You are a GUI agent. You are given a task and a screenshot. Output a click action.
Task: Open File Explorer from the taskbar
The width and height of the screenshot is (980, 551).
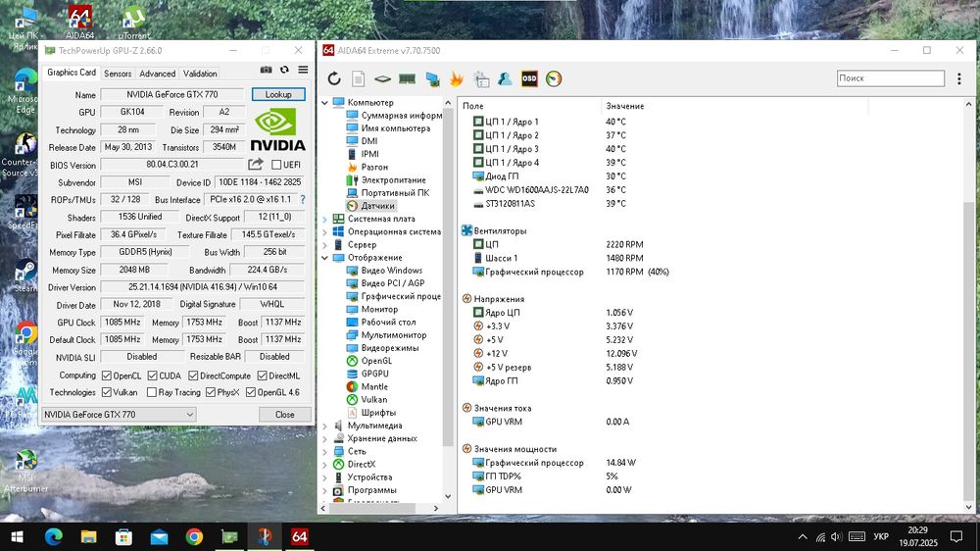point(89,536)
